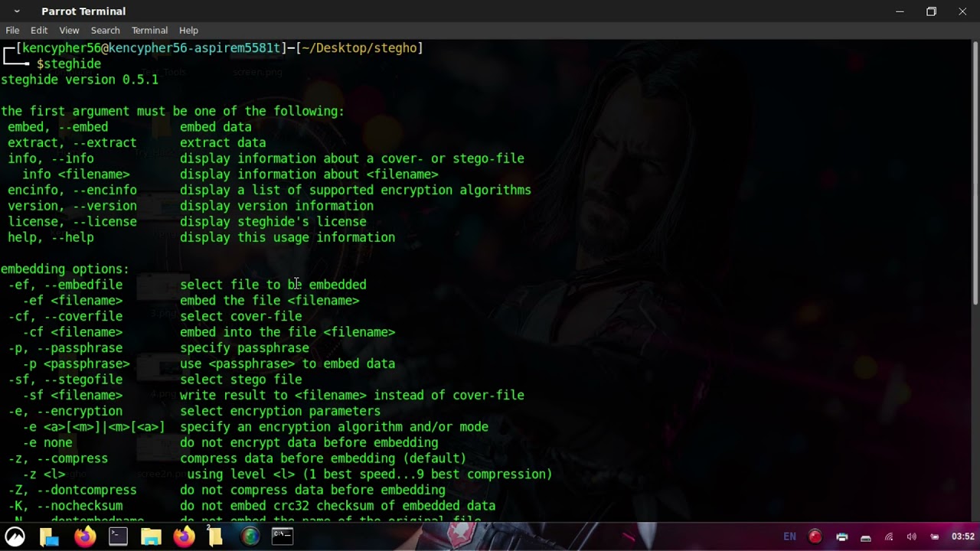Screen dimensions: 980x551
Task: Click the 'extract, --extract' argument text
Action: (72, 143)
